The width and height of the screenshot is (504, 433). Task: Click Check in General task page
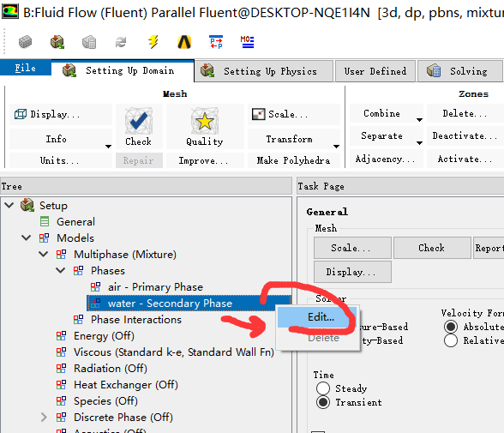432,248
